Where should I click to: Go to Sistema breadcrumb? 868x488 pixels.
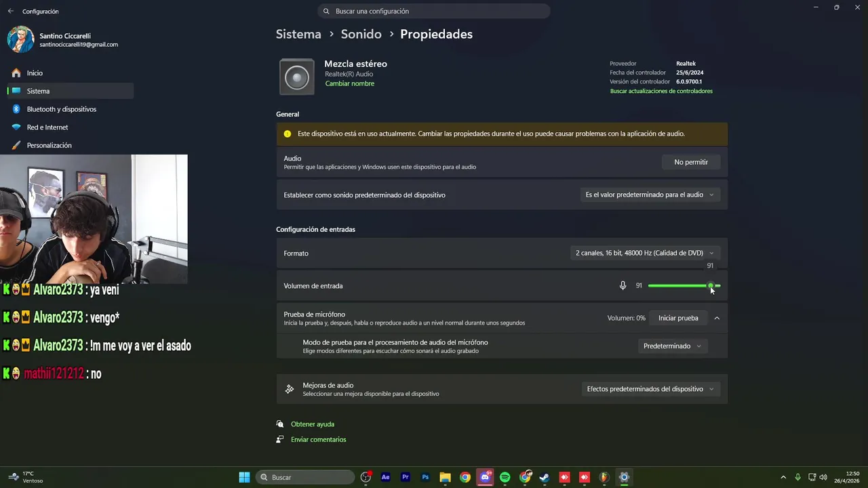pyautogui.click(x=298, y=34)
